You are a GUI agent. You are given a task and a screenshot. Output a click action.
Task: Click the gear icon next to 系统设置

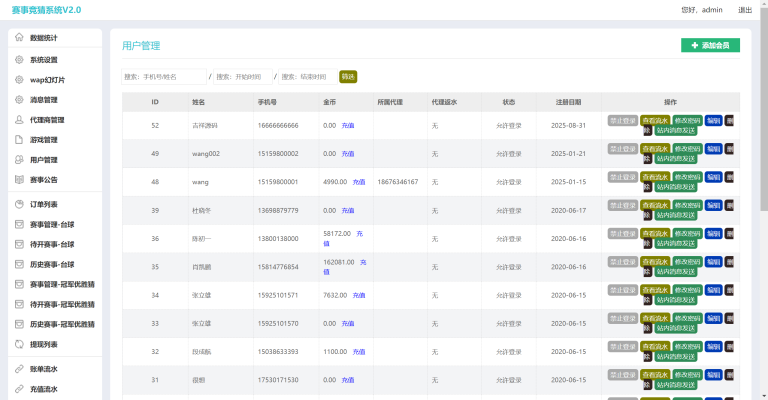(x=19, y=60)
